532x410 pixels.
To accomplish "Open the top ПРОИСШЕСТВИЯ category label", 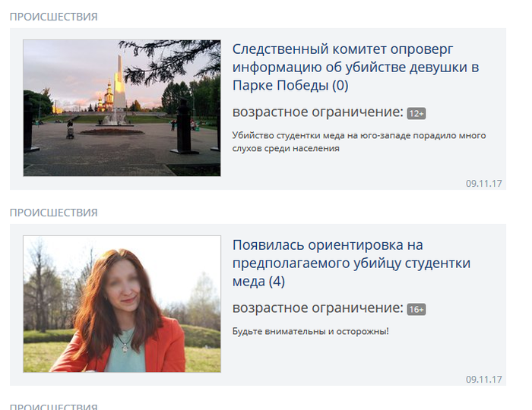I will click(x=53, y=17).
